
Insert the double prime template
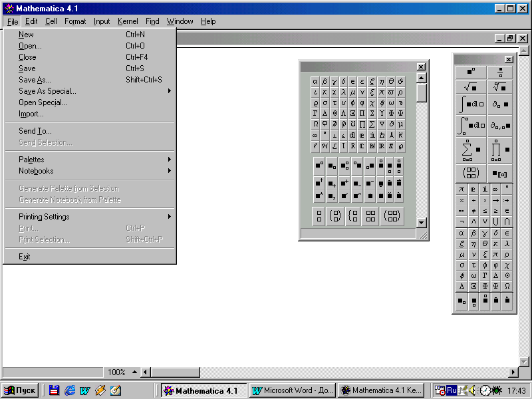click(x=357, y=196)
